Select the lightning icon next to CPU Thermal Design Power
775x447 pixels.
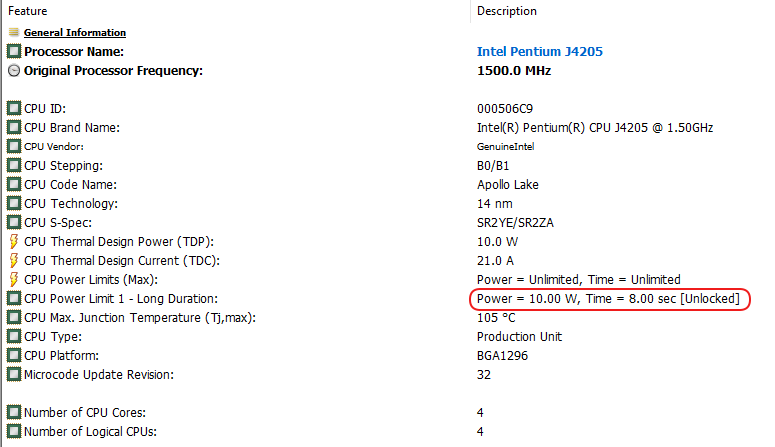14,241
